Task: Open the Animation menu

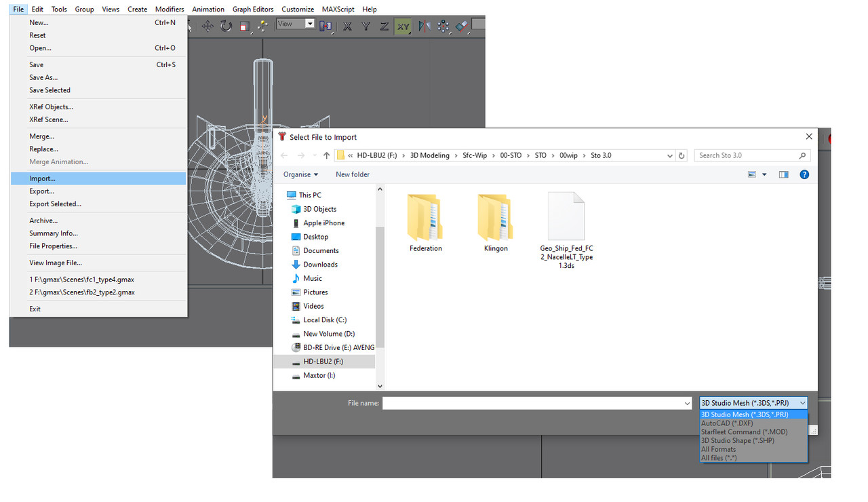Action: pos(208,9)
